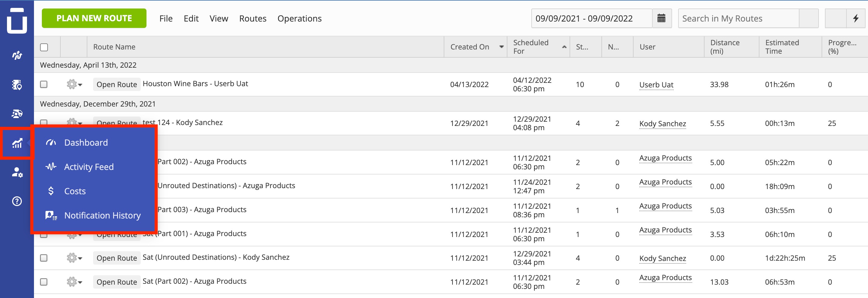Click the date range field 09/09/2021 - 09/09/2022

point(592,18)
